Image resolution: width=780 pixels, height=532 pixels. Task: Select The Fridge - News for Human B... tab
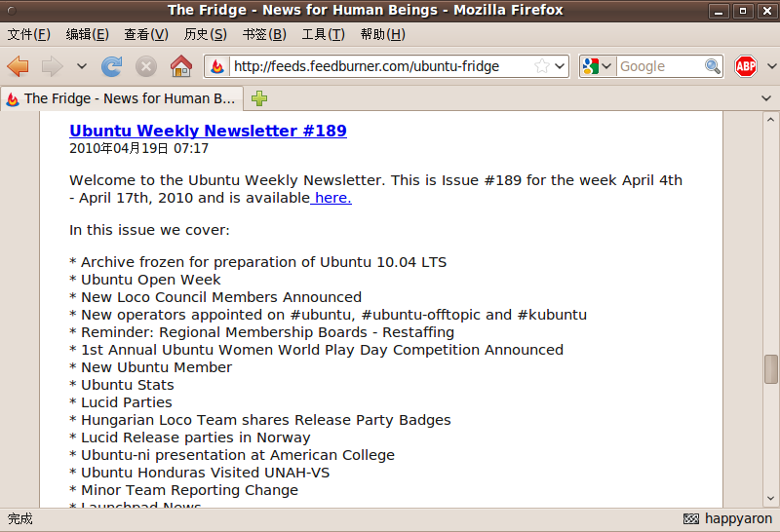(x=122, y=98)
